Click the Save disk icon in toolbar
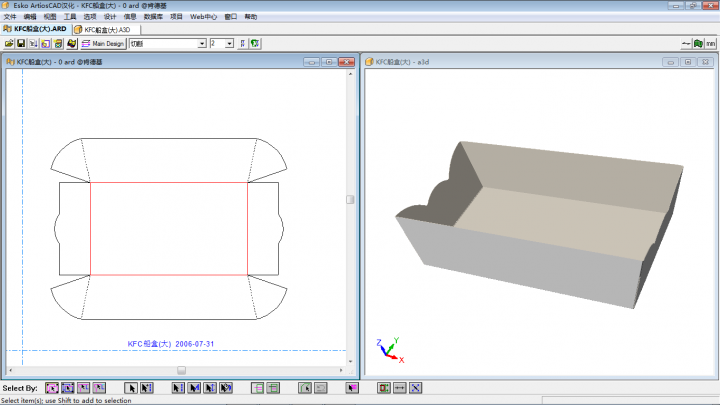The width and height of the screenshot is (720, 405). tap(21, 44)
